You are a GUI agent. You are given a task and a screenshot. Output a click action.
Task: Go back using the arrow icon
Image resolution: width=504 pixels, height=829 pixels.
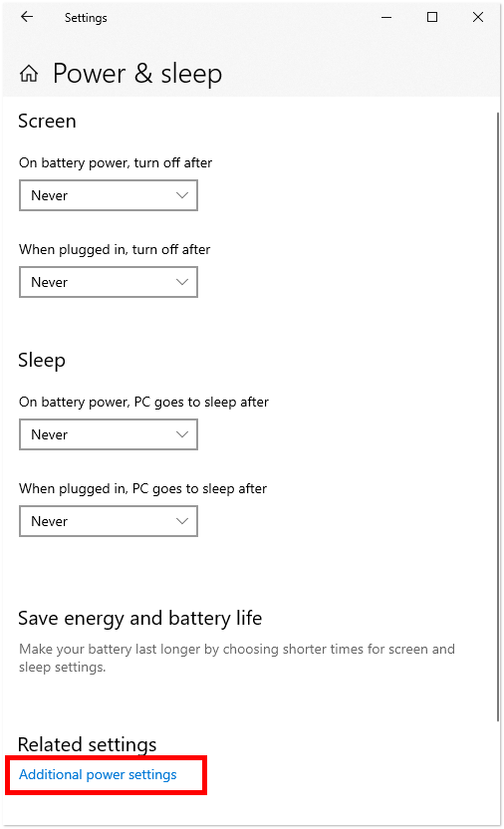(x=27, y=17)
